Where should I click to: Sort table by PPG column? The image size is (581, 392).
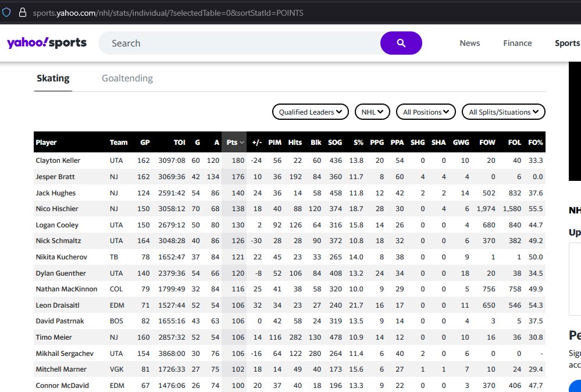pyautogui.click(x=377, y=142)
